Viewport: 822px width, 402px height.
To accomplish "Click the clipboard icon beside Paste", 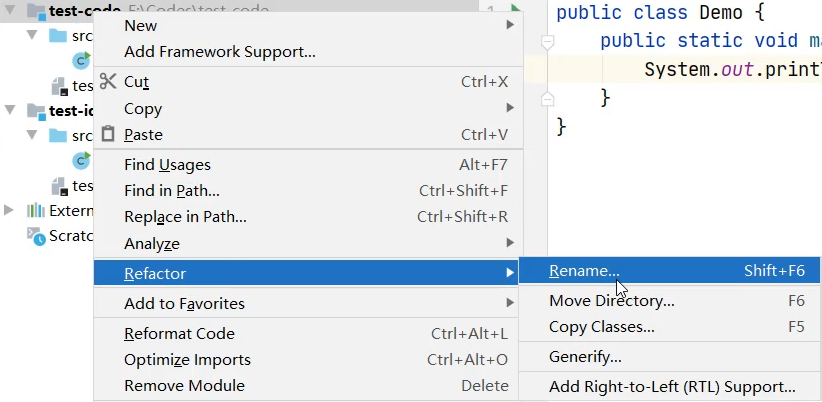I will [x=108, y=135].
